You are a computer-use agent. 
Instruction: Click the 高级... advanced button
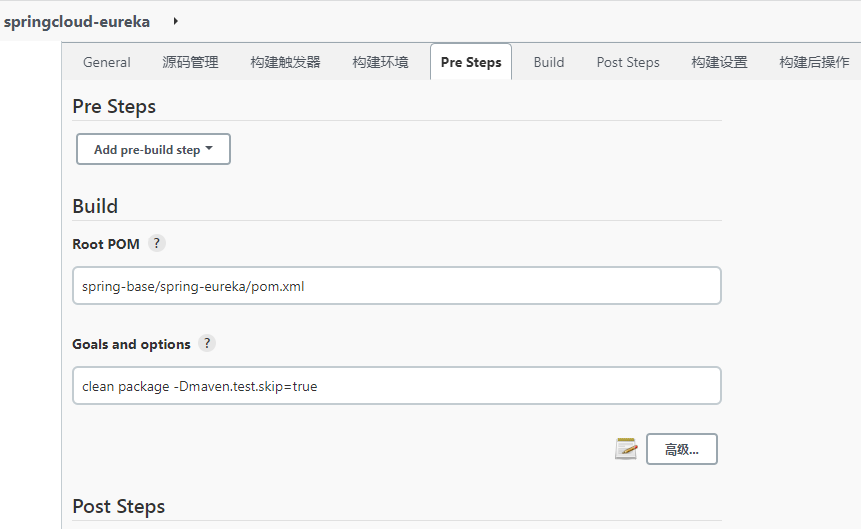pyautogui.click(x=681, y=449)
